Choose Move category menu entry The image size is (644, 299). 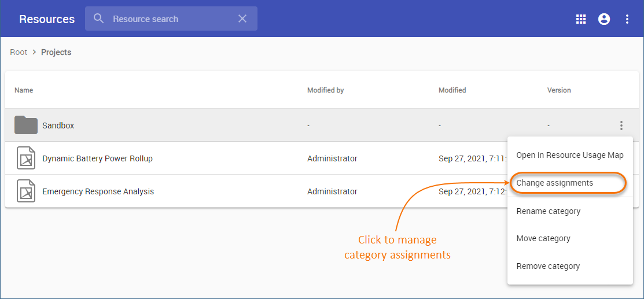pyautogui.click(x=543, y=238)
